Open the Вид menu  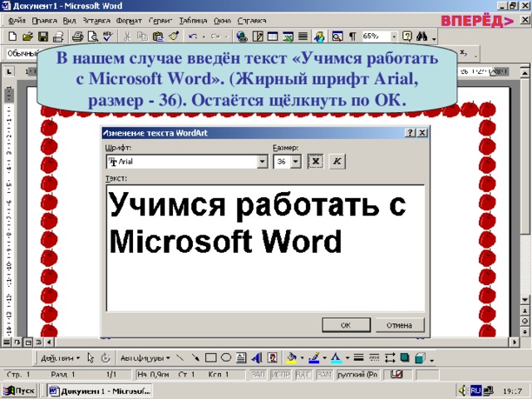(x=70, y=21)
